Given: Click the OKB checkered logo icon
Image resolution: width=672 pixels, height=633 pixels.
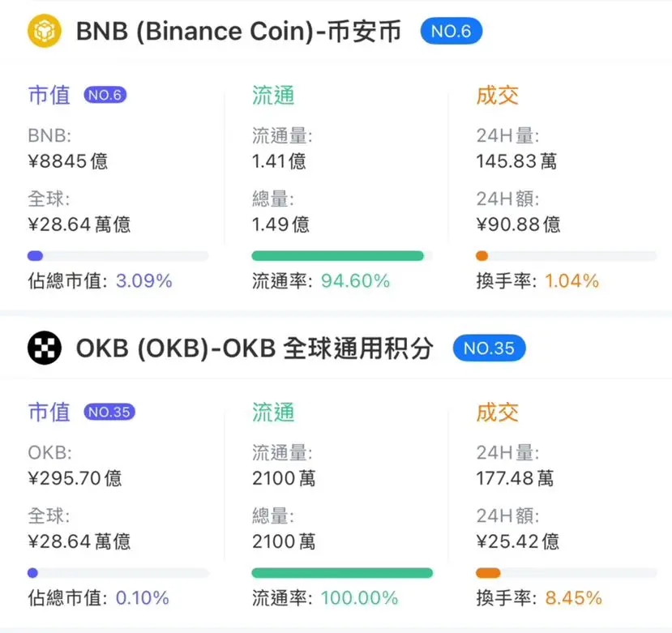Looking at the screenshot, I should 44,348.
